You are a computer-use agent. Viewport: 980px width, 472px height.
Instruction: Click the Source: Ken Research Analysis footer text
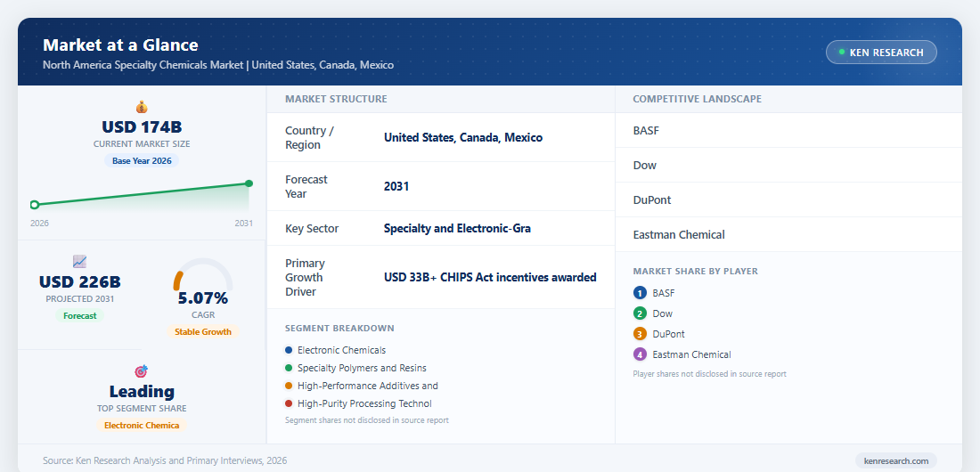pos(165,460)
